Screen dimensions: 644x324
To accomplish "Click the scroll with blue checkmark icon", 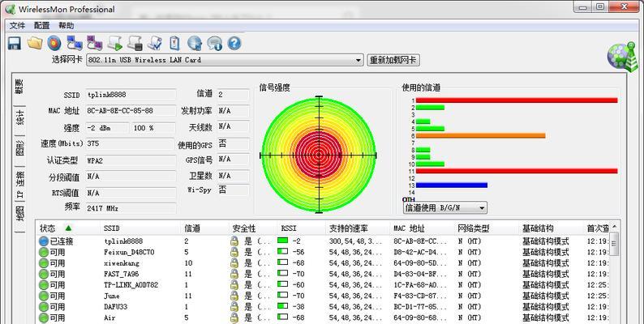I will point(155,43).
